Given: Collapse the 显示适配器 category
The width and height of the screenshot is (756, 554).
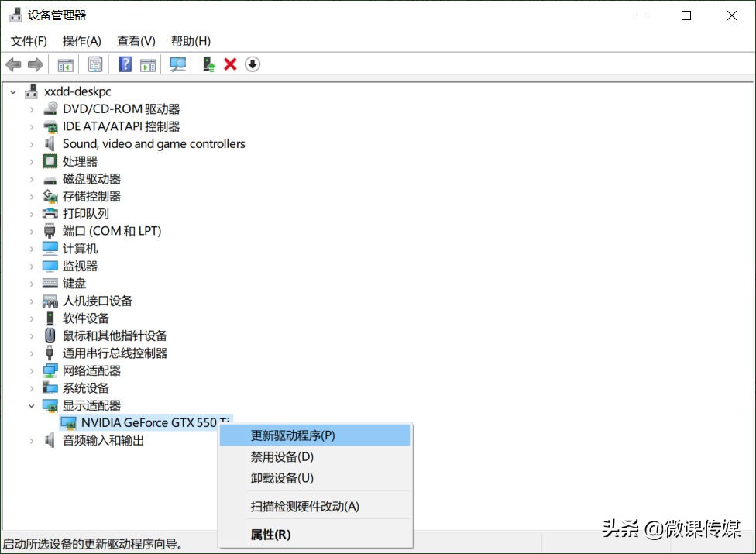Looking at the screenshot, I should [32, 405].
